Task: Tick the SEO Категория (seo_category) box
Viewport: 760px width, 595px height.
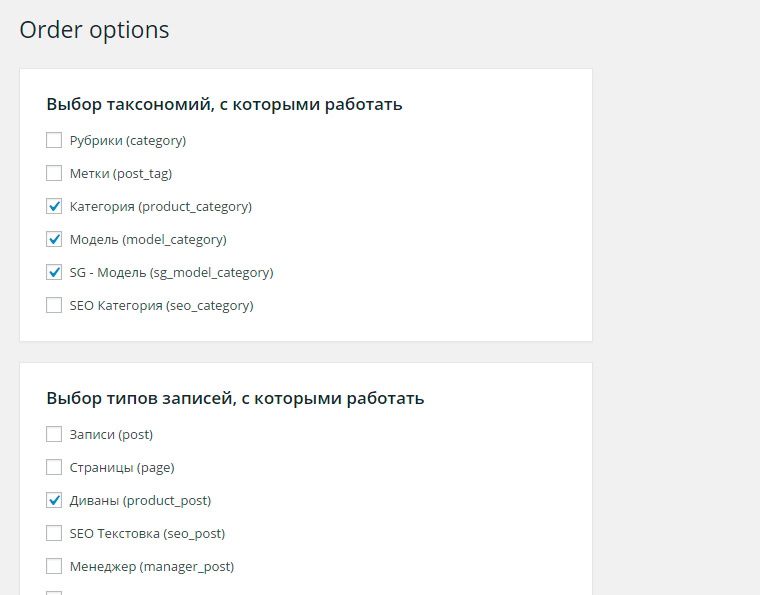Action: (x=54, y=305)
